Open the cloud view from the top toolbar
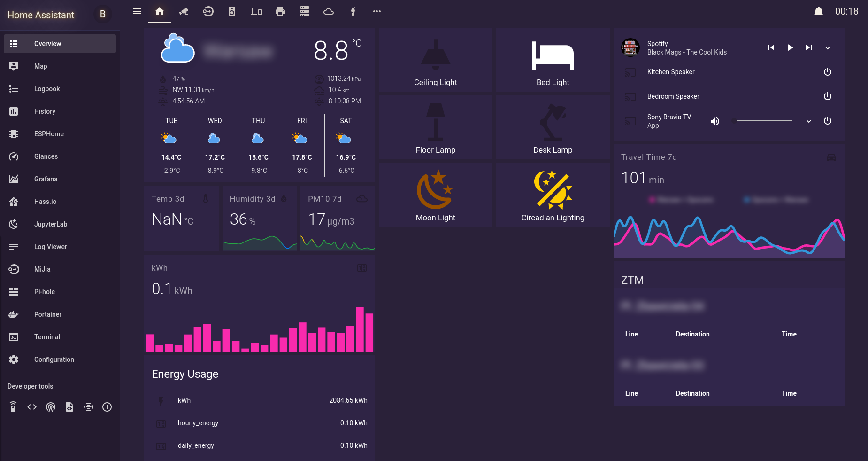 coord(329,11)
